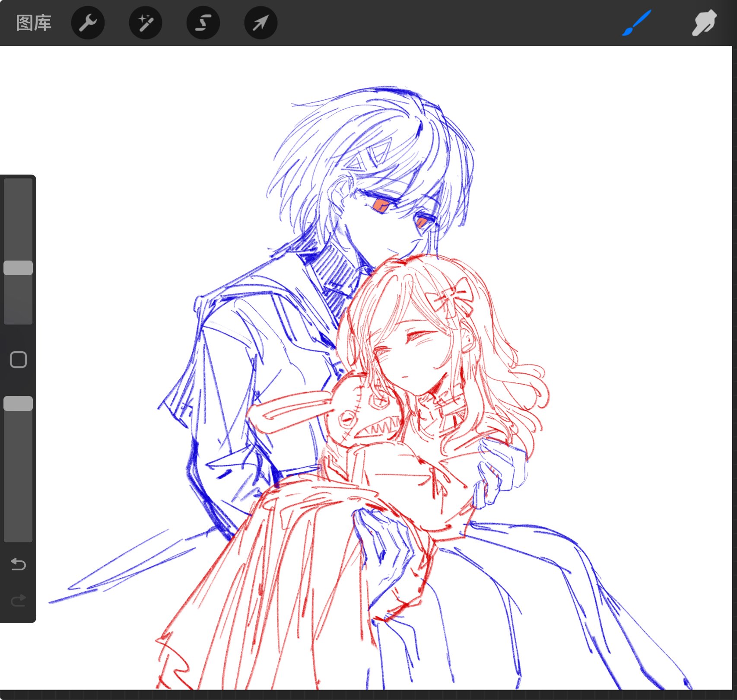Image resolution: width=737 pixels, height=700 pixels.
Task: Tap the square Modify button in sidebar
Action: [18, 360]
